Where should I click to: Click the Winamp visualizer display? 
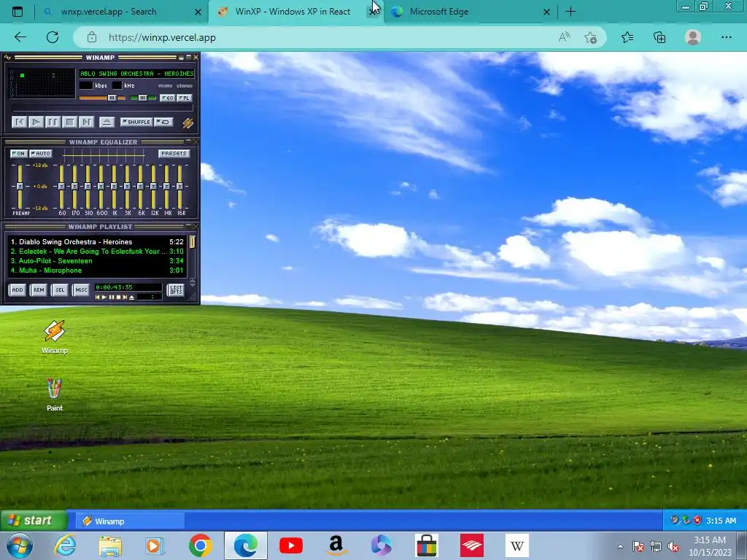click(x=42, y=83)
